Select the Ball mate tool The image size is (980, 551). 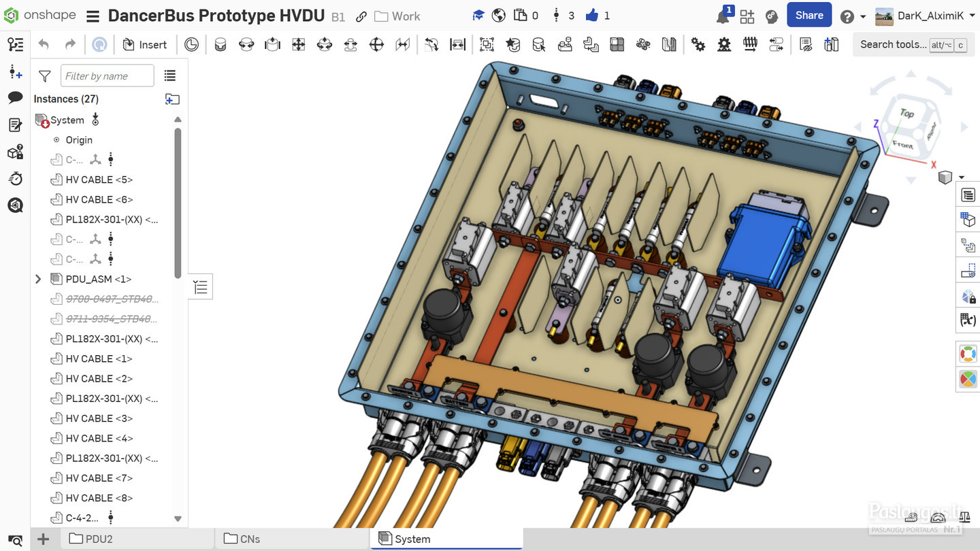coord(376,45)
